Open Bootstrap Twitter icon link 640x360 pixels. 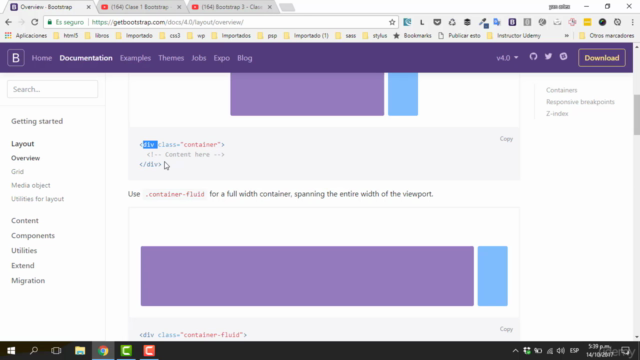(548, 57)
